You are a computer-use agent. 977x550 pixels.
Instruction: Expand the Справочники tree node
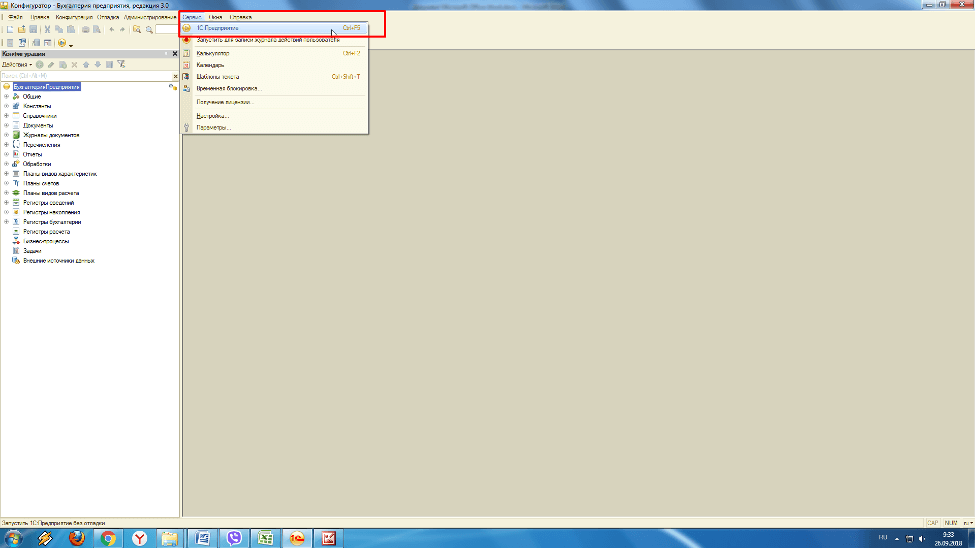pyautogui.click(x=6, y=116)
